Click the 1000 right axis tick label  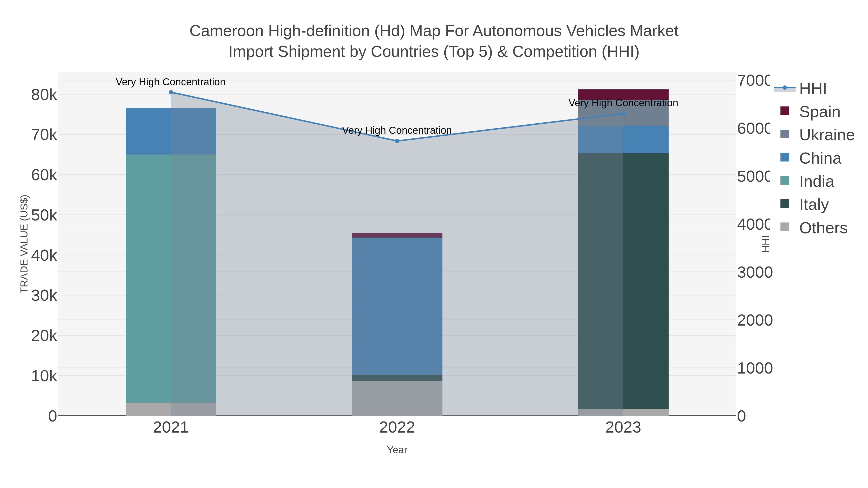755,368
